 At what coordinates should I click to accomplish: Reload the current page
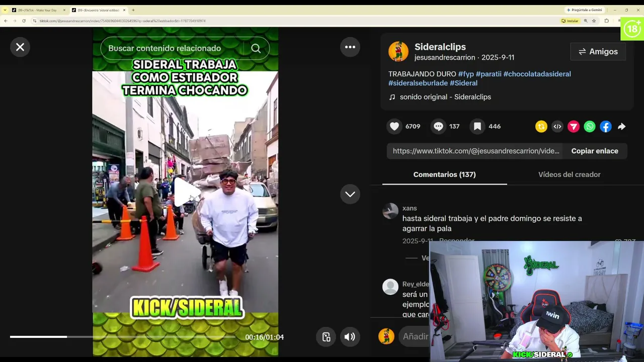click(24, 21)
